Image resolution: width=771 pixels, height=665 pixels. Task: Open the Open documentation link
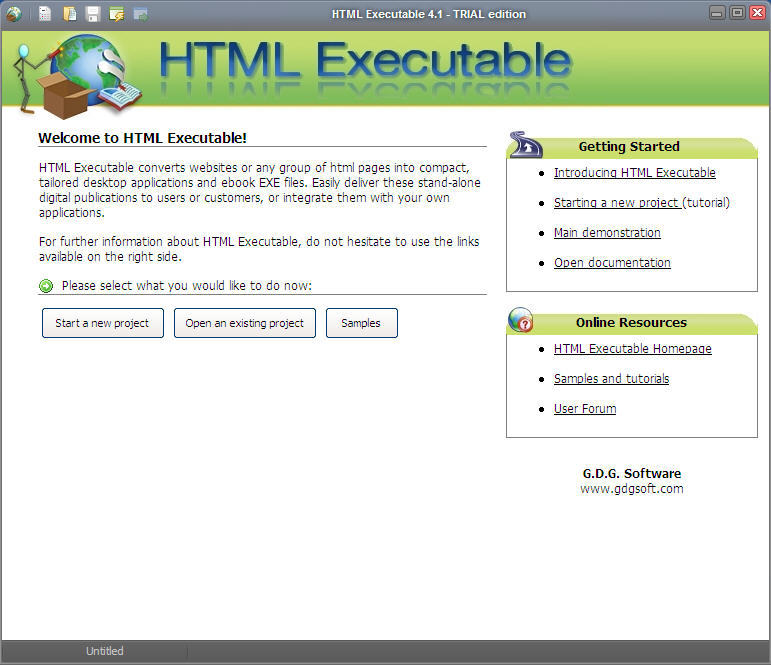(612, 263)
